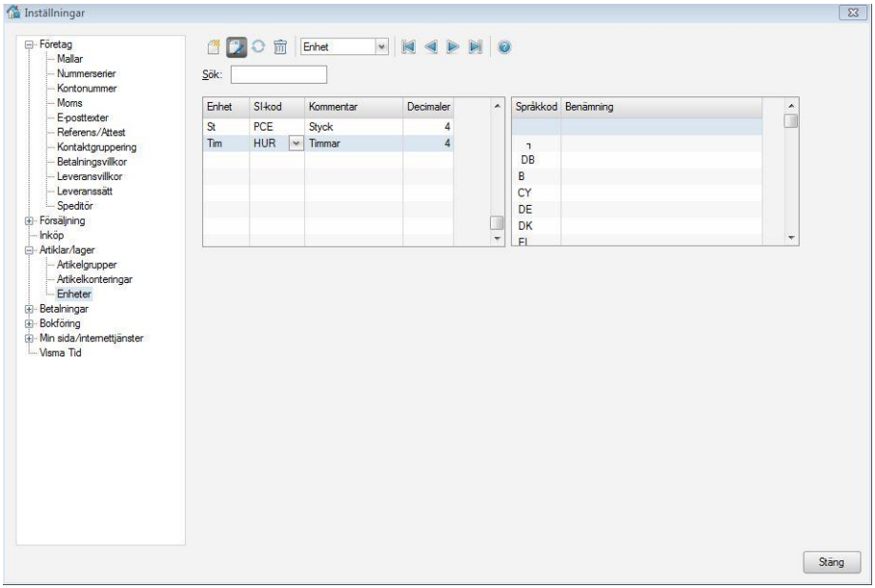
Task: Go to next record arrow
Action: coord(453,46)
